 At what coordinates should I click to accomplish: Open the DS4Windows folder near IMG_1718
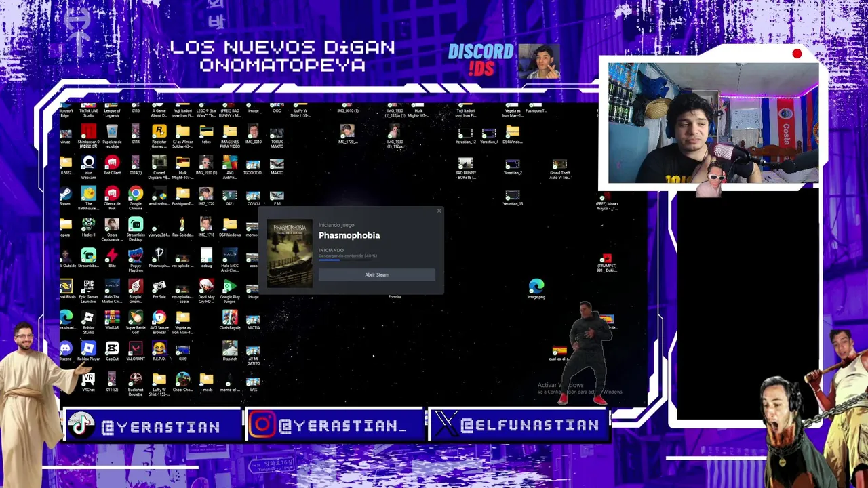point(230,224)
